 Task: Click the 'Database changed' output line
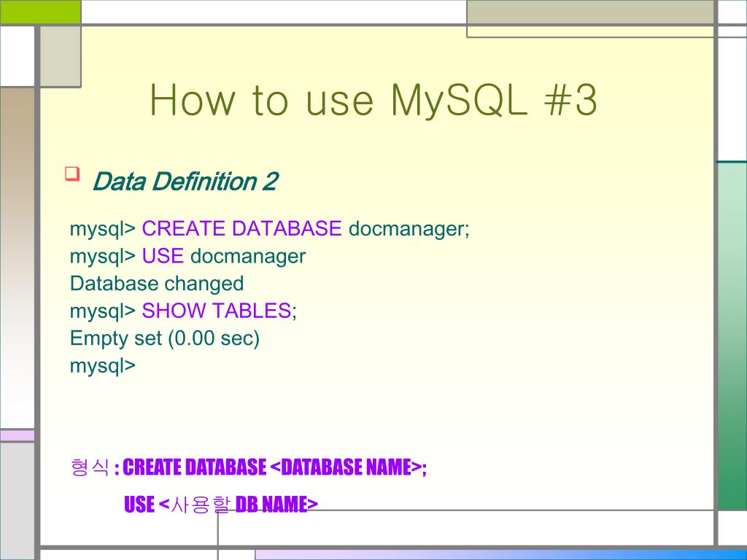pyautogui.click(x=157, y=284)
